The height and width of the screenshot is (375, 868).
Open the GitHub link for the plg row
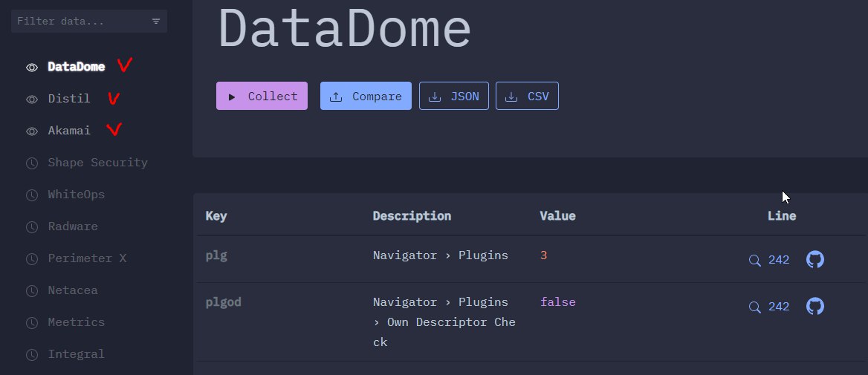pyautogui.click(x=814, y=259)
